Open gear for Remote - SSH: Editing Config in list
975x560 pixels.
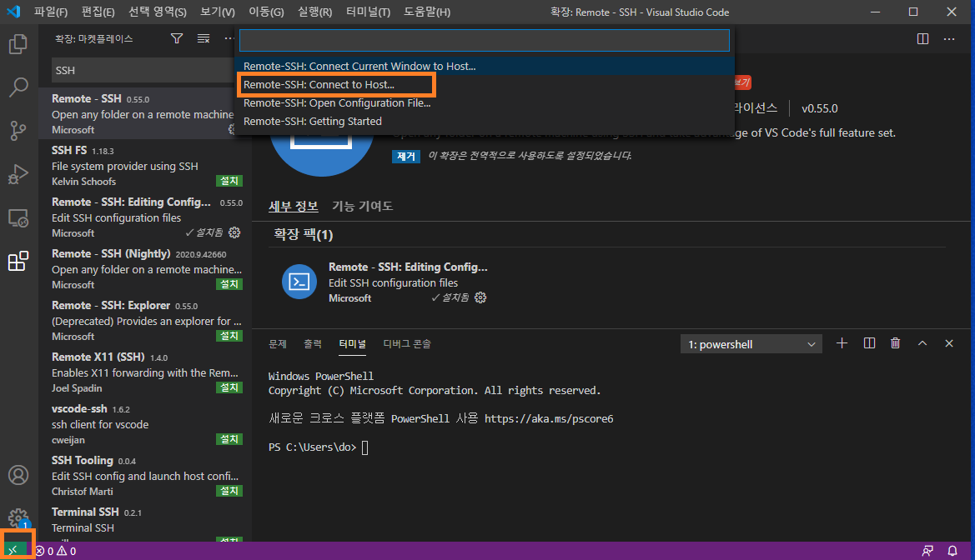(234, 232)
